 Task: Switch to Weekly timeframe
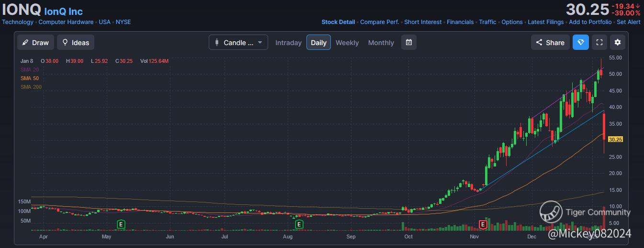[x=347, y=43]
